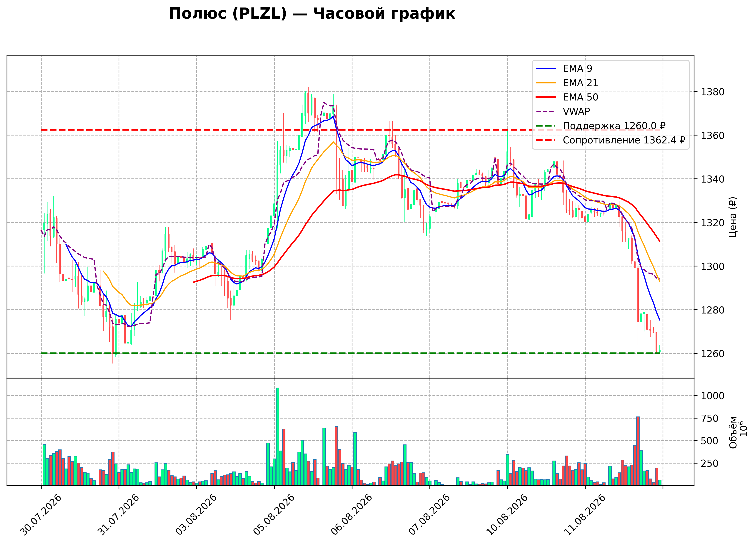Select the "Поддержка 1260.0 ₽" legend label
This screenshot has height=544, width=756.
[614, 126]
